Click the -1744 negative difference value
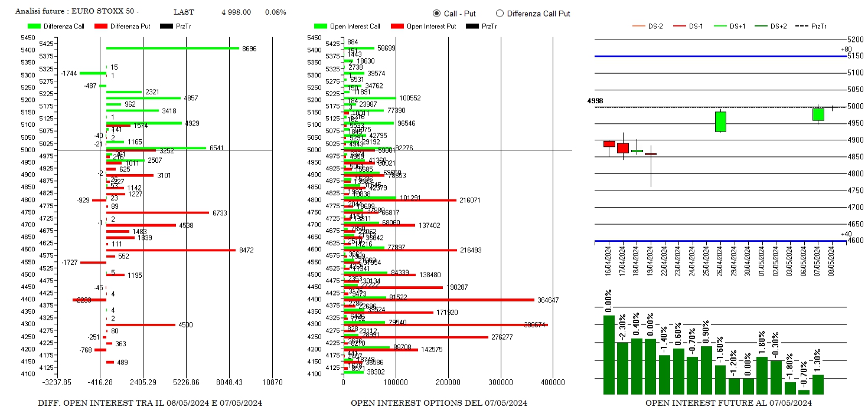The width and height of the screenshot is (868, 407). pos(69,73)
